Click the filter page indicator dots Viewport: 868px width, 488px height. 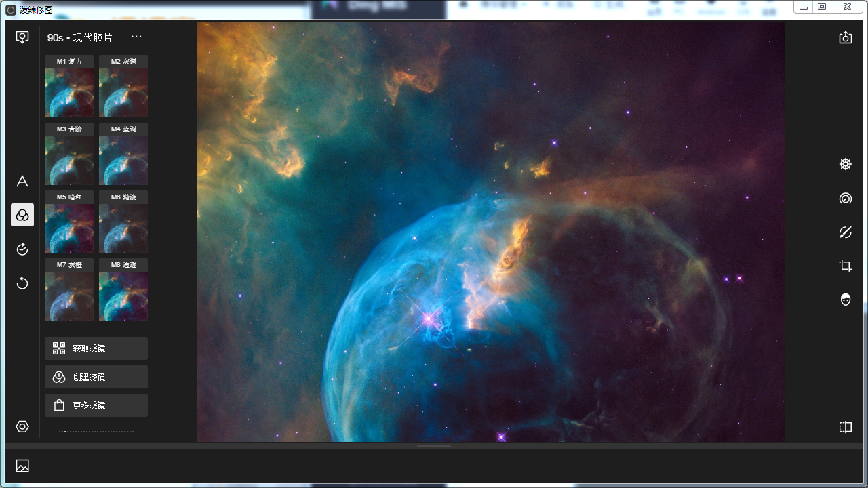tap(96, 432)
